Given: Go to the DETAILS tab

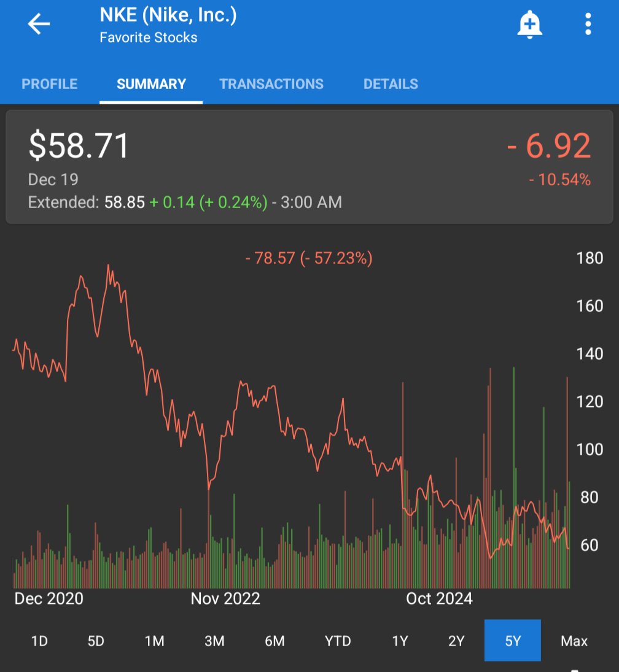Looking at the screenshot, I should pyautogui.click(x=391, y=84).
